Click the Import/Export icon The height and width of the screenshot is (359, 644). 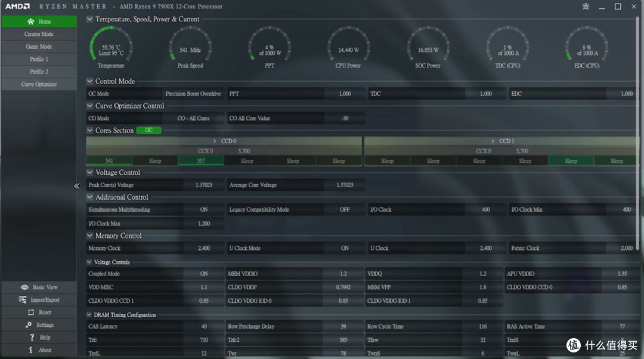click(x=23, y=300)
